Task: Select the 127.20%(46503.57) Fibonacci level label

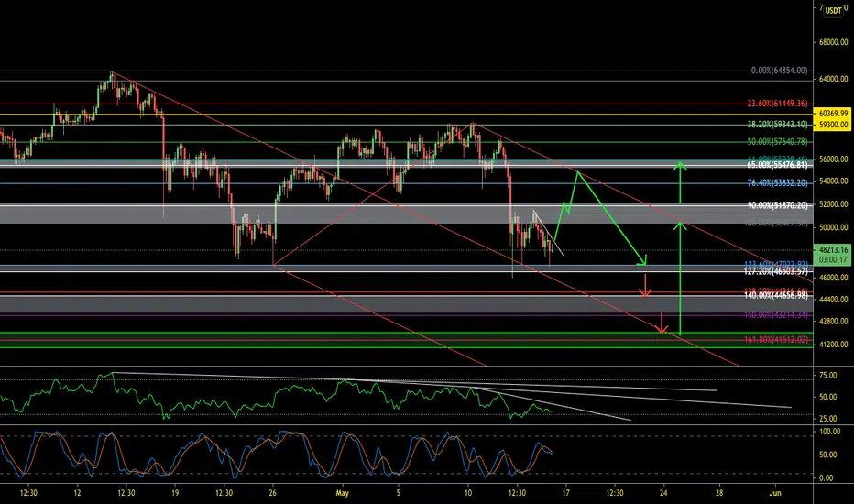Action: 776,271
